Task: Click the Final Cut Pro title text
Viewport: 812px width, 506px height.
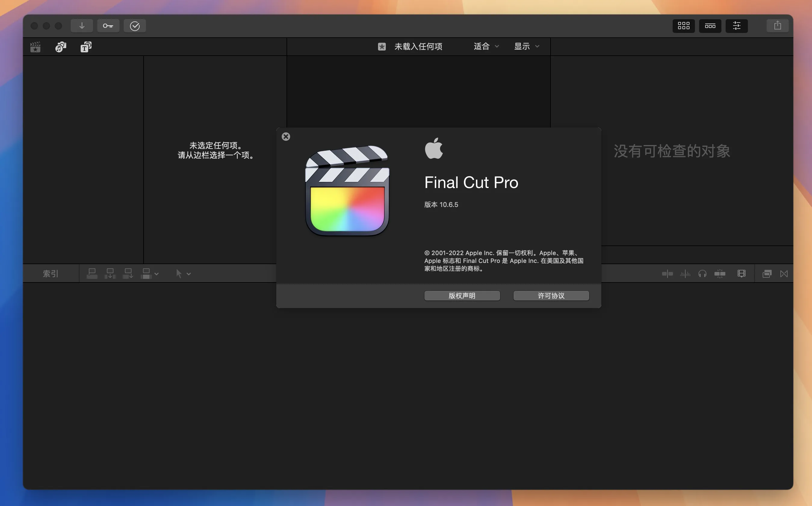Action: [471, 182]
